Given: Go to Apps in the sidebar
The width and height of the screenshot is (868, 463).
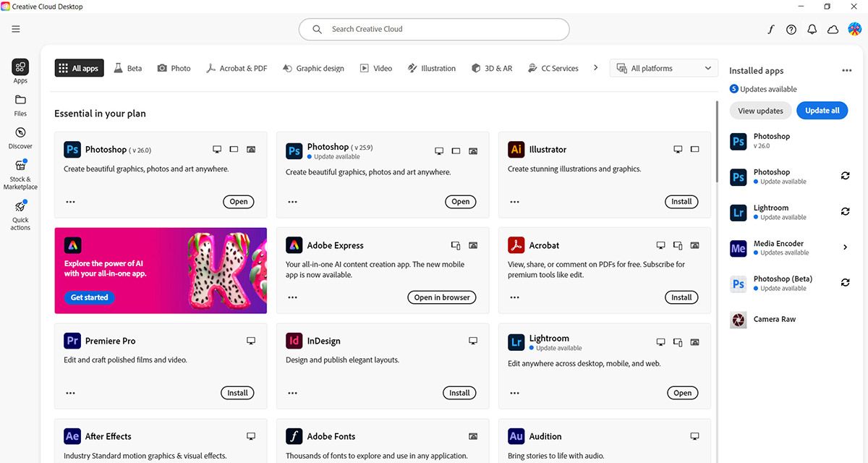Looking at the screenshot, I should [x=20, y=72].
